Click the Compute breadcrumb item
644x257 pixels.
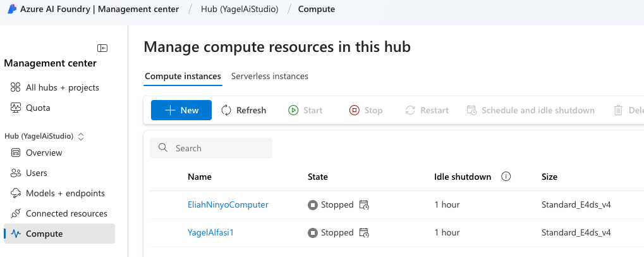click(316, 9)
